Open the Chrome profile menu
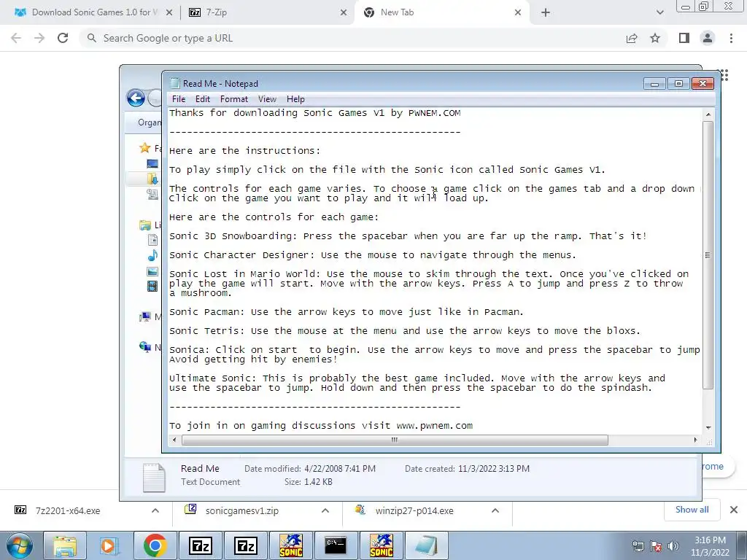747x560 pixels. (708, 38)
